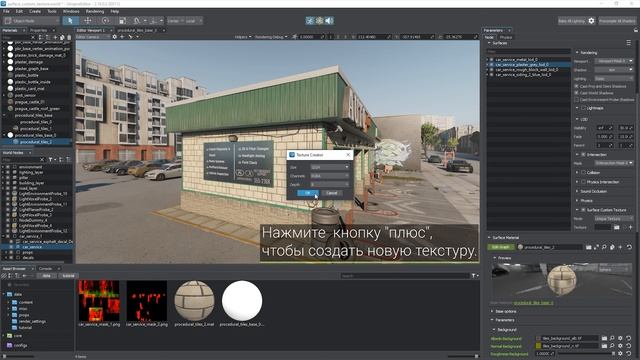Screen dimensions: 640x360
Task: Select car_service_mask_1.png thumbnail
Action: point(99,301)
